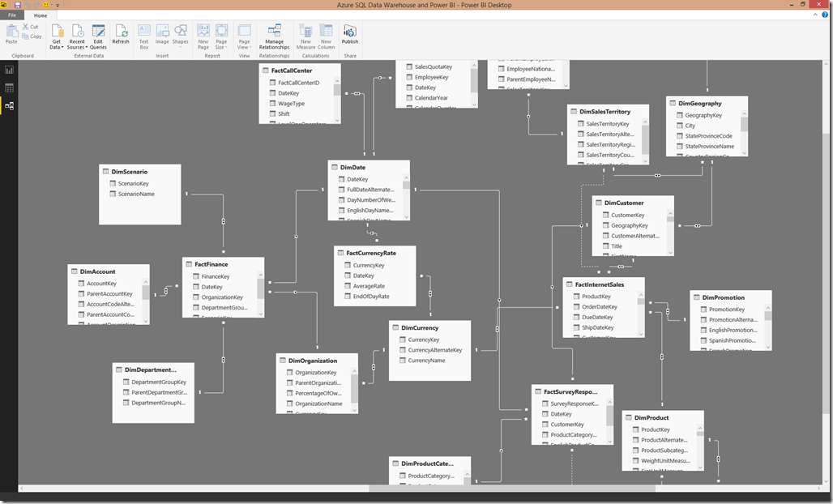The image size is (833, 504).
Task: Open Manage Relationships
Action: pyautogui.click(x=274, y=36)
